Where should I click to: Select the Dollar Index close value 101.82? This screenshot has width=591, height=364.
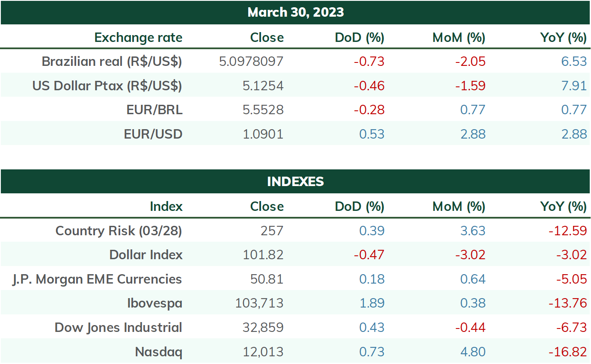(x=263, y=255)
